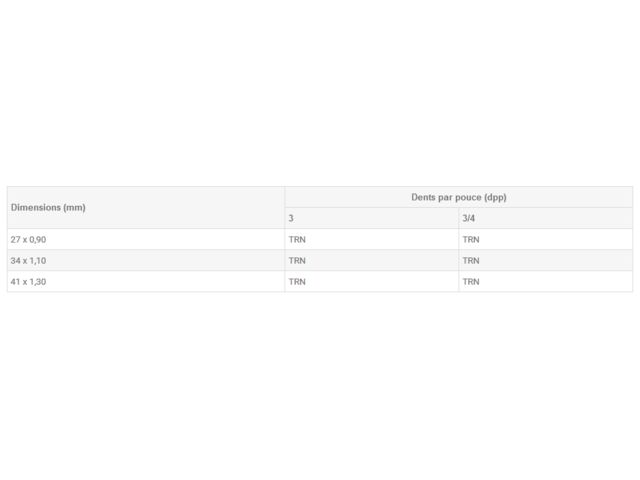The width and height of the screenshot is (640, 480).
Task: Click the "41" width value
Action: (15, 282)
